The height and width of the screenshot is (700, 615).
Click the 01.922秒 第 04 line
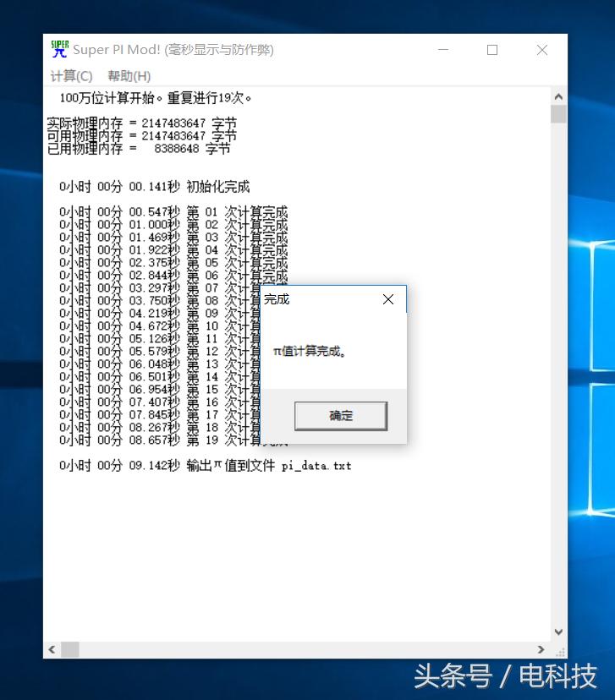[x=173, y=250]
